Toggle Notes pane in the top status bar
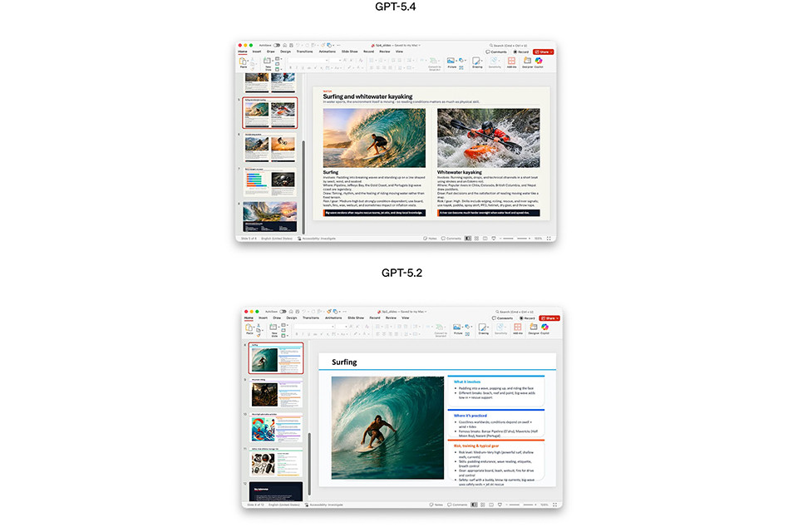The width and height of the screenshot is (798, 532). (430, 239)
